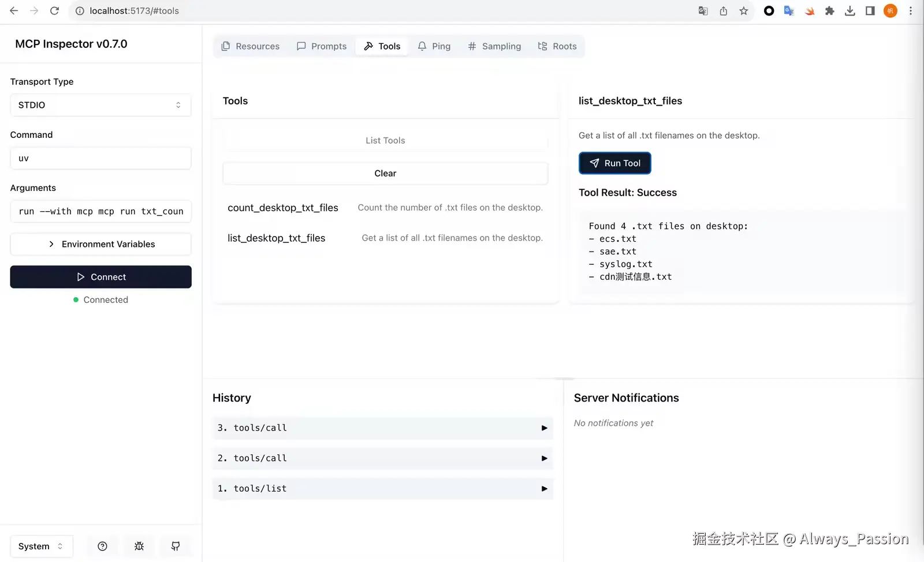Open the translate page icon in address bar
This screenshot has width=924, height=562.
[x=703, y=11]
